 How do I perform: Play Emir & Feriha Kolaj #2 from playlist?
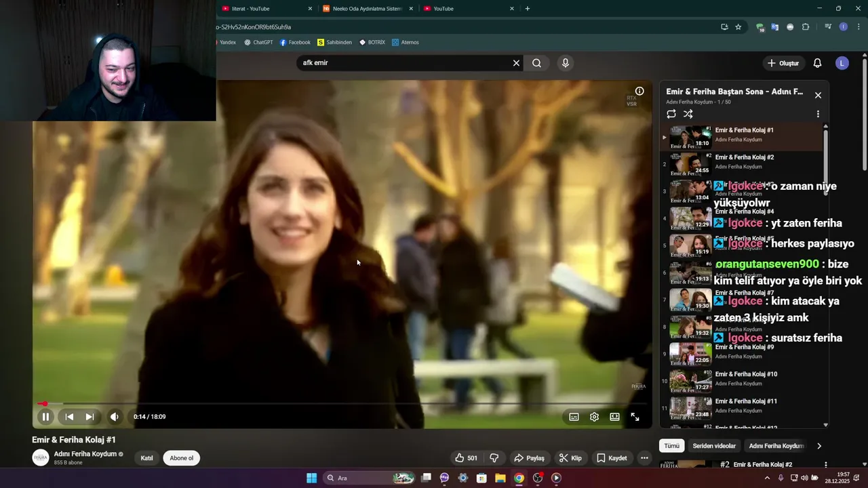741,163
